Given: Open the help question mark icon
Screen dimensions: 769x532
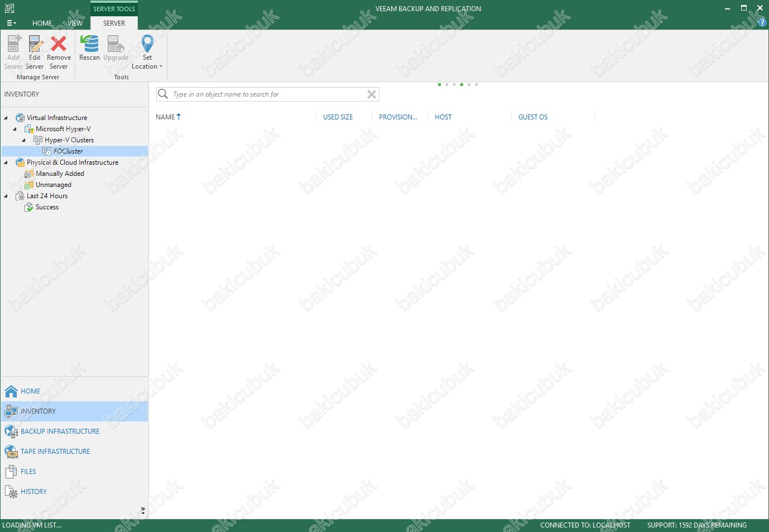Looking at the screenshot, I should [762, 23].
